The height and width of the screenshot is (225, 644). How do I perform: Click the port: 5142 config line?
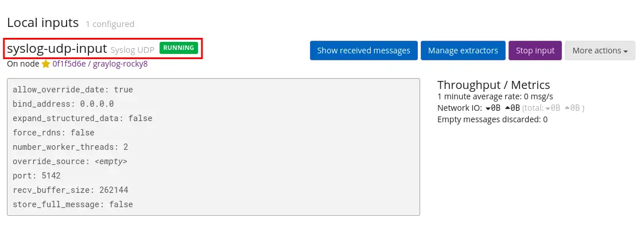pyautogui.click(x=37, y=176)
